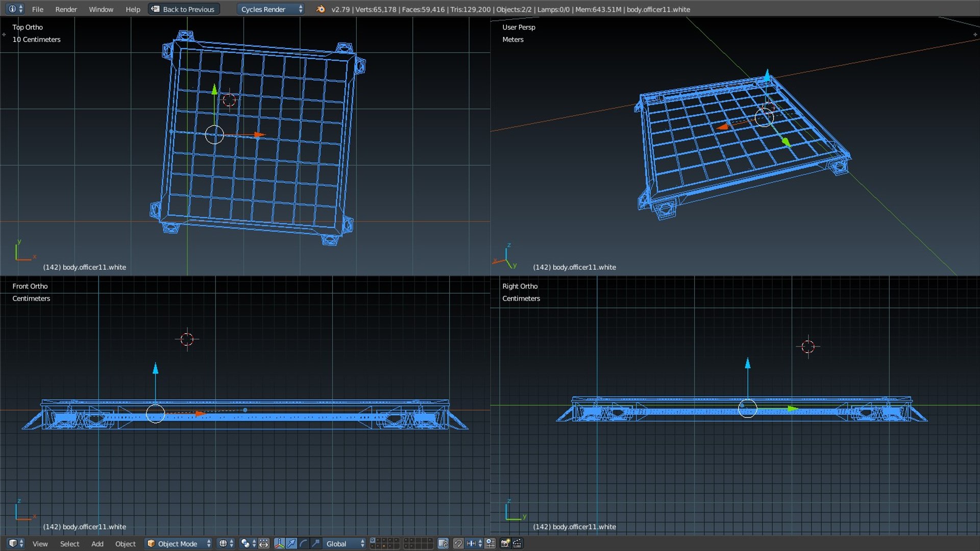Image resolution: width=980 pixels, height=551 pixels.
Task: Click the 3D cursor in Right Ortho view
Action: [x=808, y=347]
